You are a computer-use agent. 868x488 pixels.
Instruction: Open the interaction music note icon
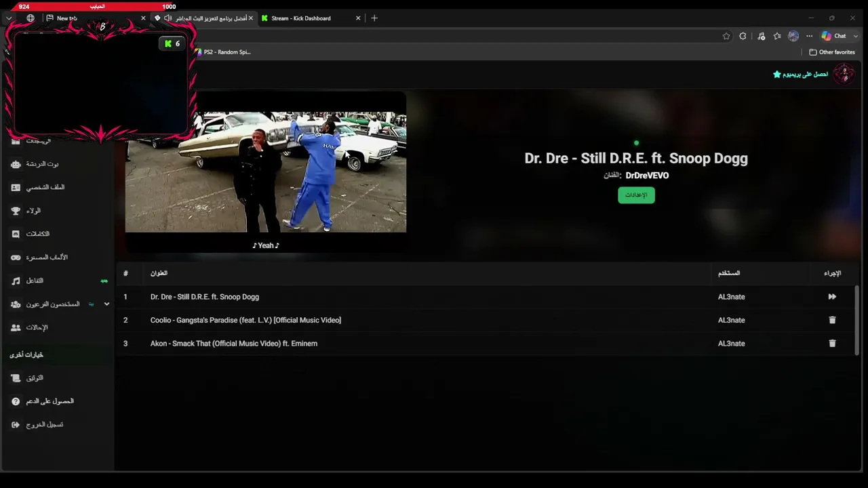coord(16,281)
